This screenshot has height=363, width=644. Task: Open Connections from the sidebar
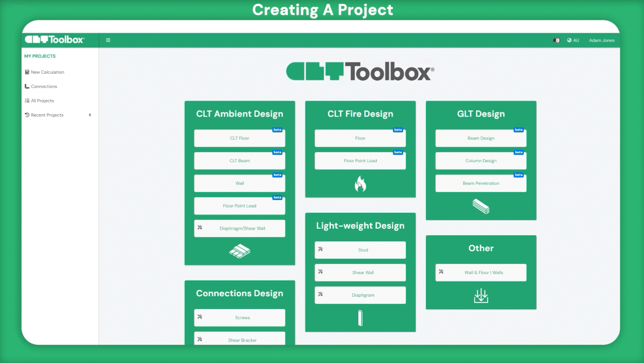point(44,87)
